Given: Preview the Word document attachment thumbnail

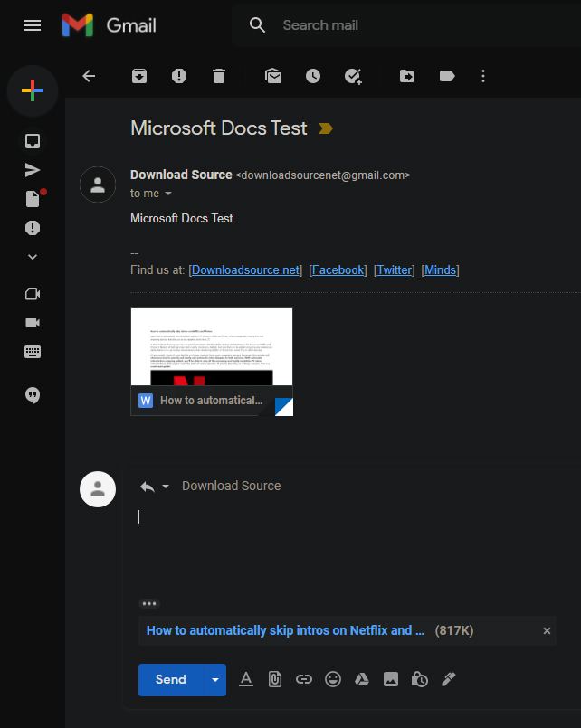Looking at the screenshot, I should tap(212, 347).
